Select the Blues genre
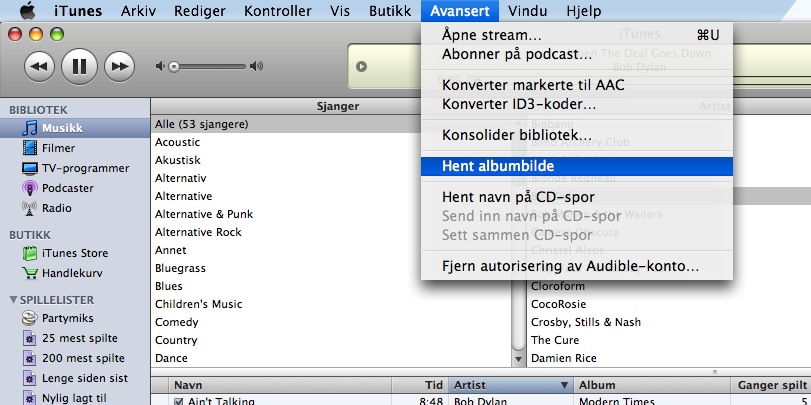Image resolution: width=811 pixels, height=405 pixels. tap(331, 286)
